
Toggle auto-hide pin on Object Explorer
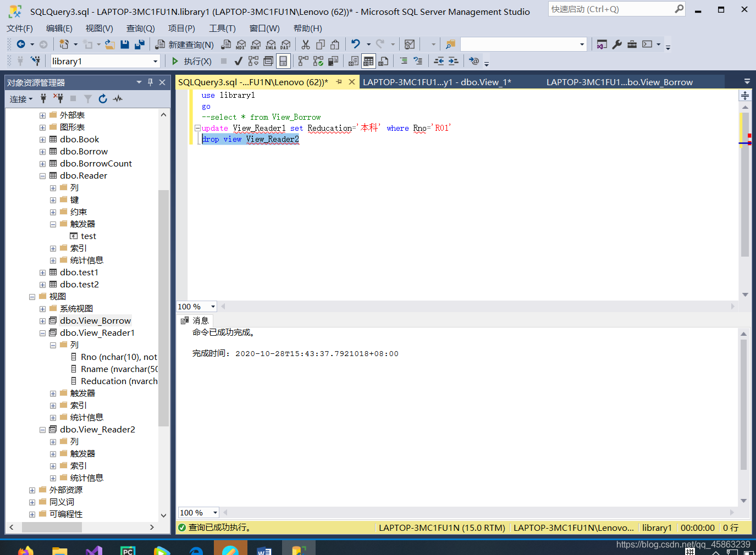tap(150, 82)
